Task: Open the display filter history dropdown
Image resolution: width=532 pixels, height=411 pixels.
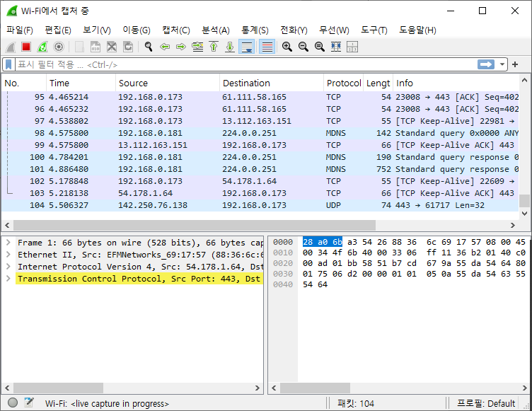Action: [x=503, y=64]
